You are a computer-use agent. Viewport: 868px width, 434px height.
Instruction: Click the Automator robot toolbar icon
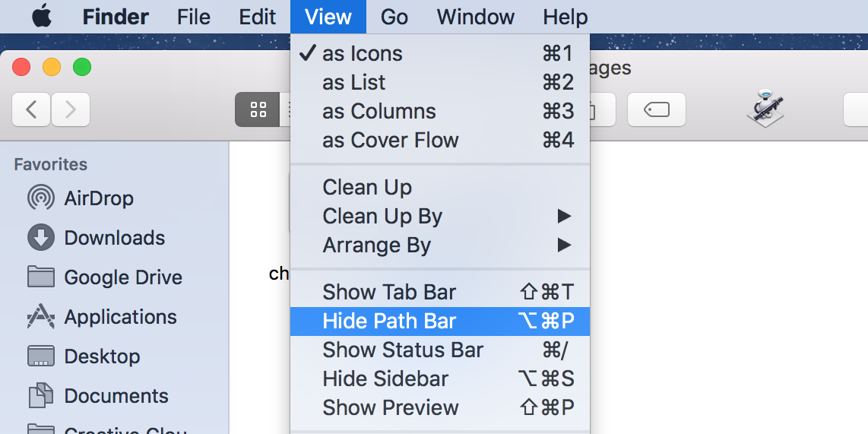(765, 109)
